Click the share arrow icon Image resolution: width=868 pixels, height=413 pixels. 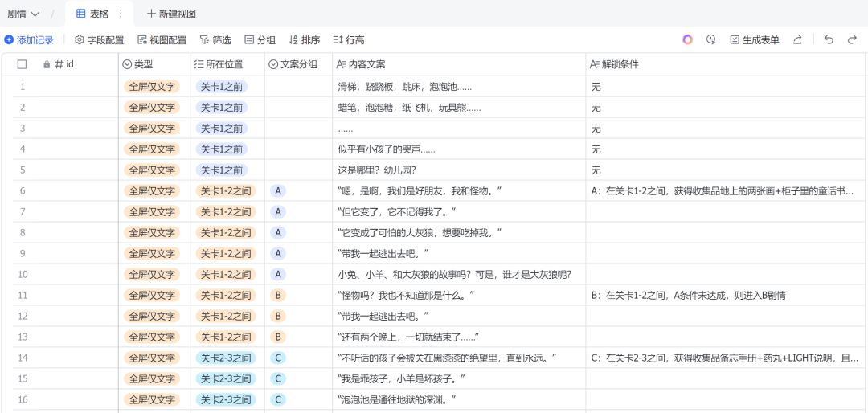point(798,40)
